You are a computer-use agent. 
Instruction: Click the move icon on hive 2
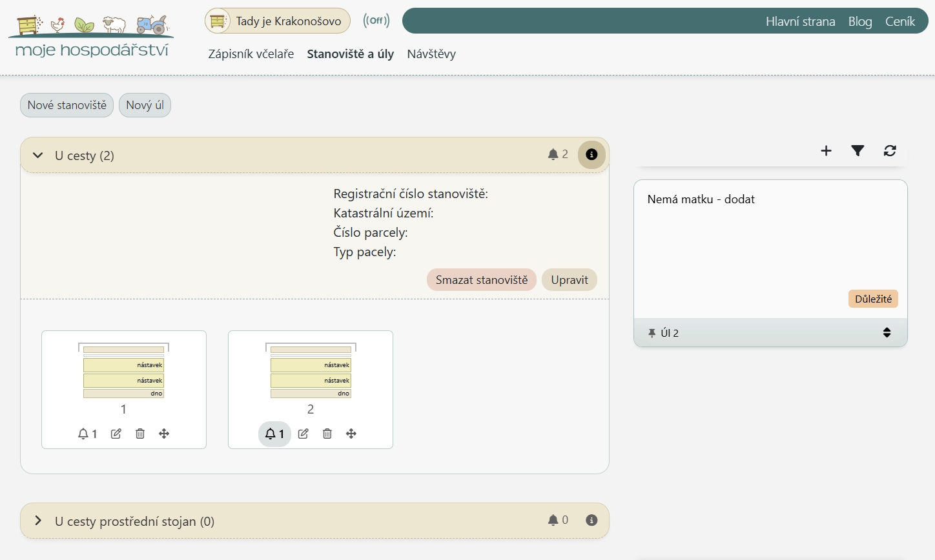(x=351, y=434)
